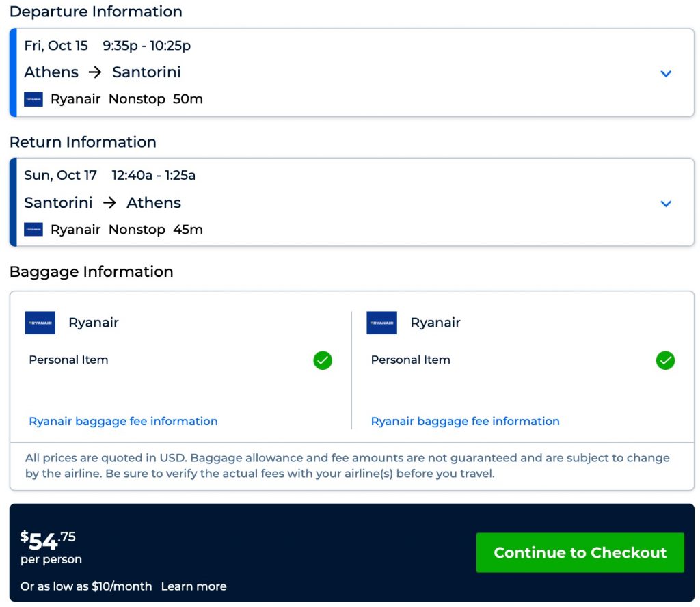Click Ryanair logo in departure flight card
This screenshot has height=607, width=700.
33,99
